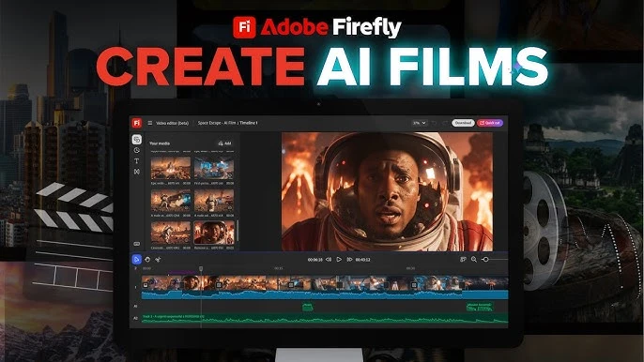Click the magnifier zoom icon above the timeline
Image resolution: width=644 pixels, height=362 pixels.
pos(474,260)
